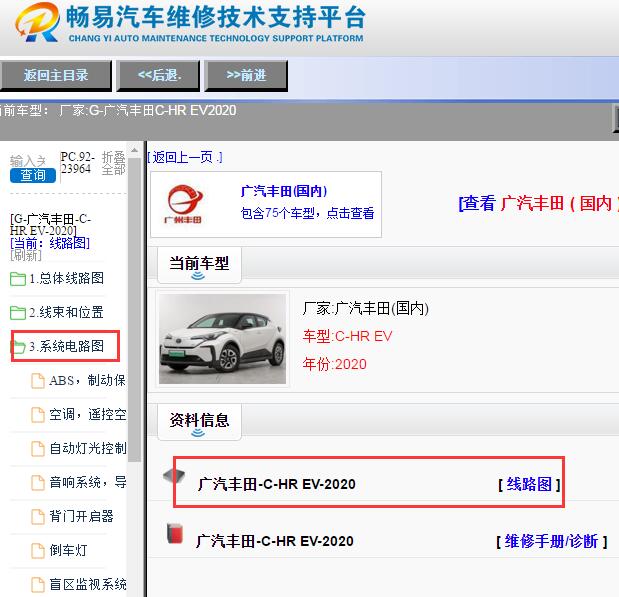Screen dimensions: 619x597
Task: Open 背门开启器 circuit entry
Action: (81, 516)
